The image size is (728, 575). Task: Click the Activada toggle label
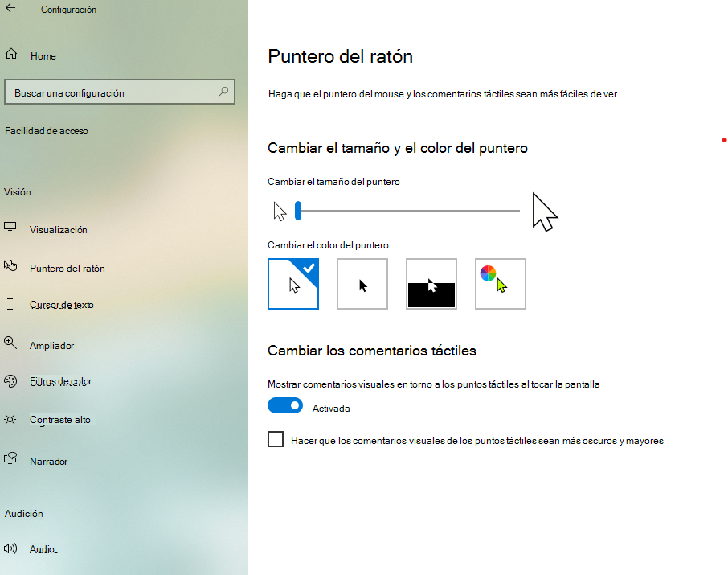tap(331, 409)
